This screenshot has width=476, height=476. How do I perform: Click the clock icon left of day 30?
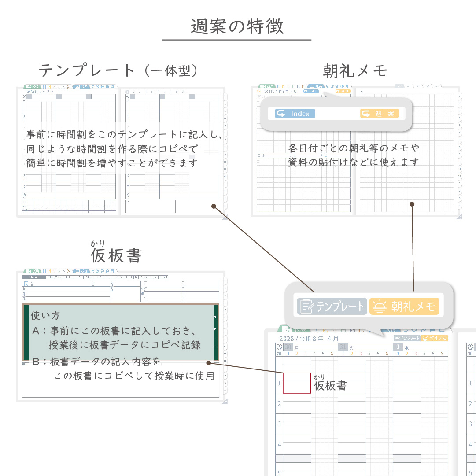[279, 347]
